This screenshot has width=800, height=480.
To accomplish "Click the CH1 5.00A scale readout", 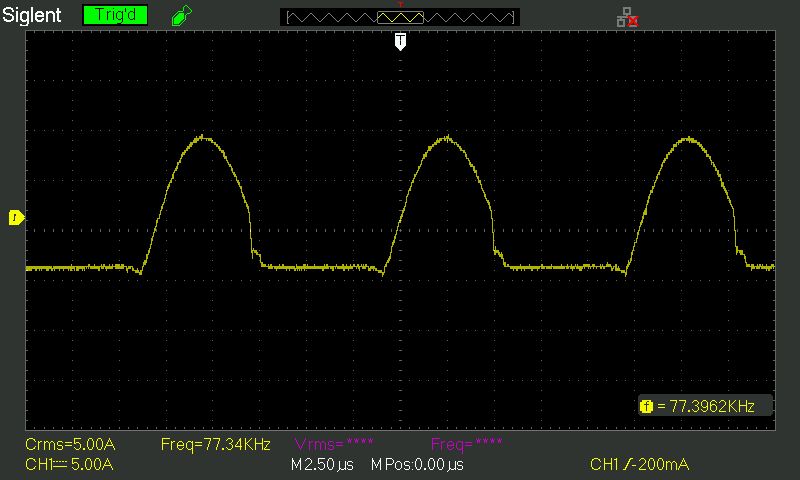I will (x=69, y=464).
